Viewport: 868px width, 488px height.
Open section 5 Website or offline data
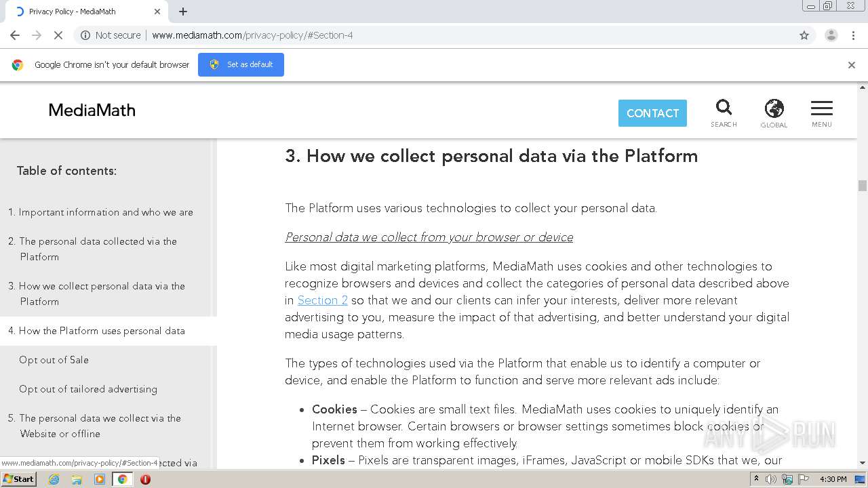click(x=95, y=426)
